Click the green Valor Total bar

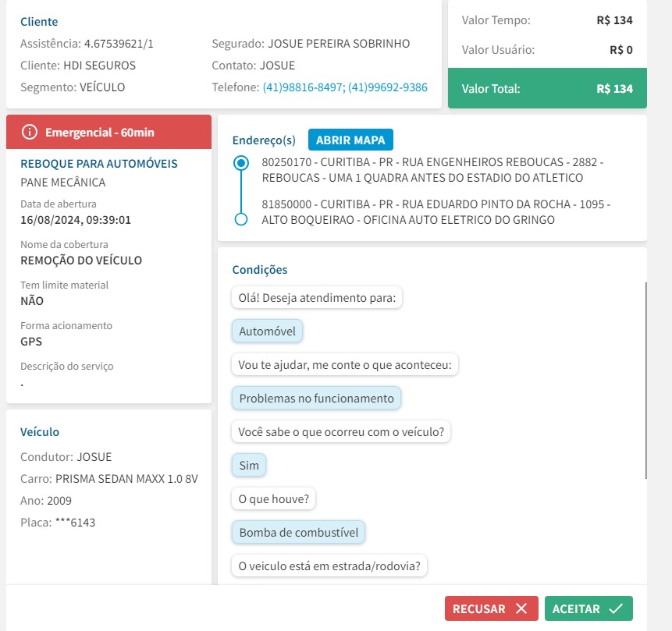pyautogui.click(x=546, y=89)
